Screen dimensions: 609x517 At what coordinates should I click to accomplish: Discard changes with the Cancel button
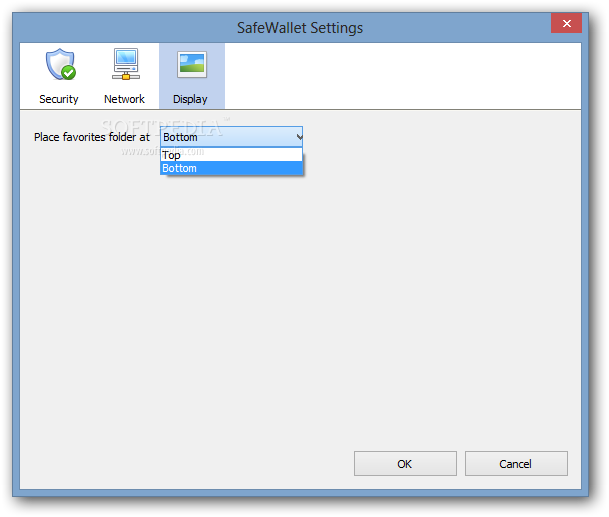click(x=516, y=463)
